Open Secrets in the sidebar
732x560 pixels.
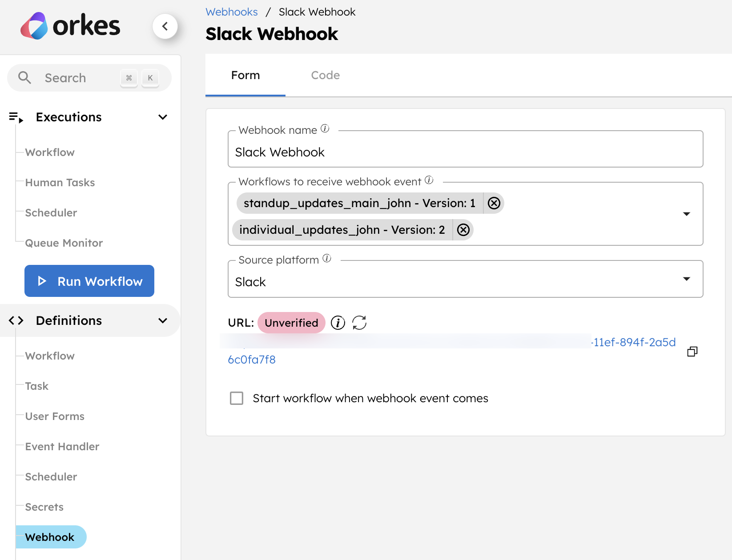[44, 507]
